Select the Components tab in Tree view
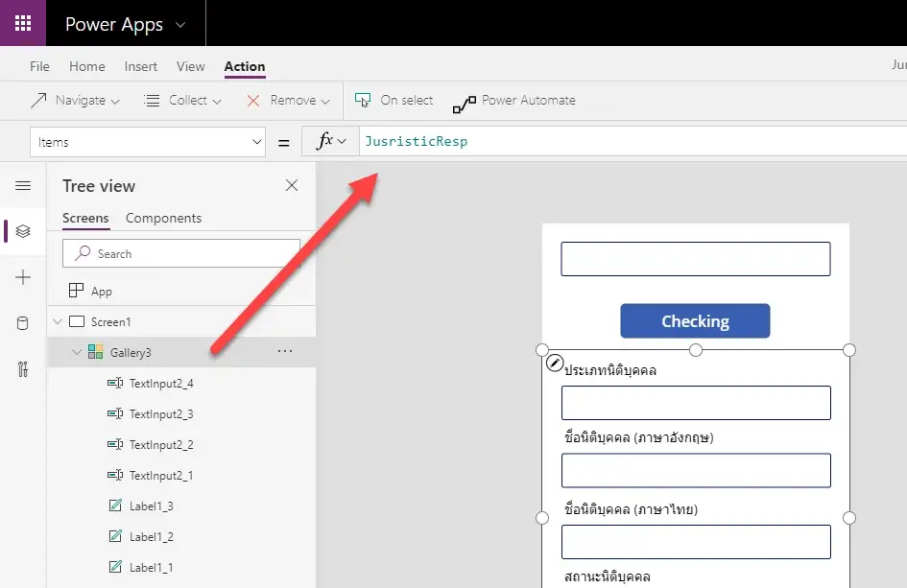907x588 pixels. (164, 218)
